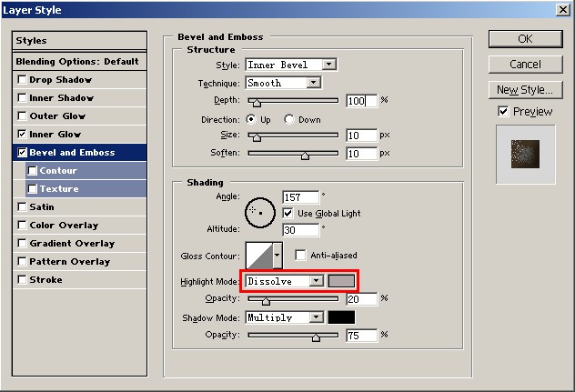Open the highlight color swatch
Viewport: 575px width, 392px height.
(x=341, y=281)
